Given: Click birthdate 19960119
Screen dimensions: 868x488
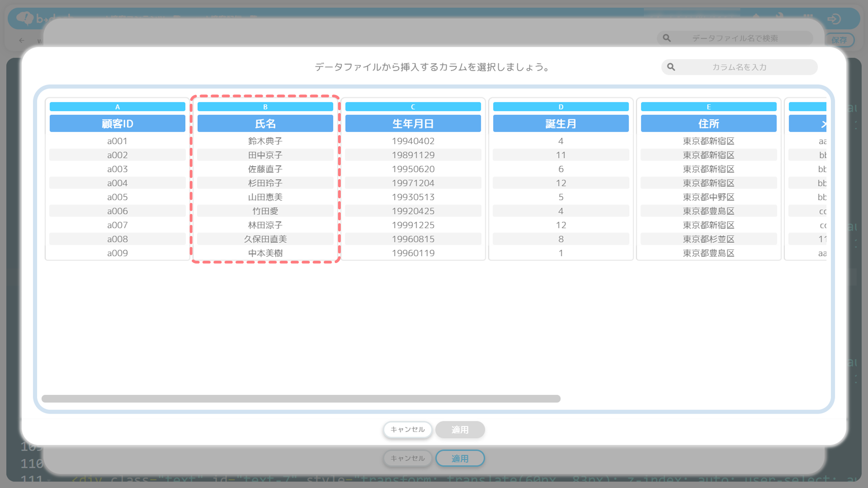Looking at the screenshot, I should coord(413,253).
